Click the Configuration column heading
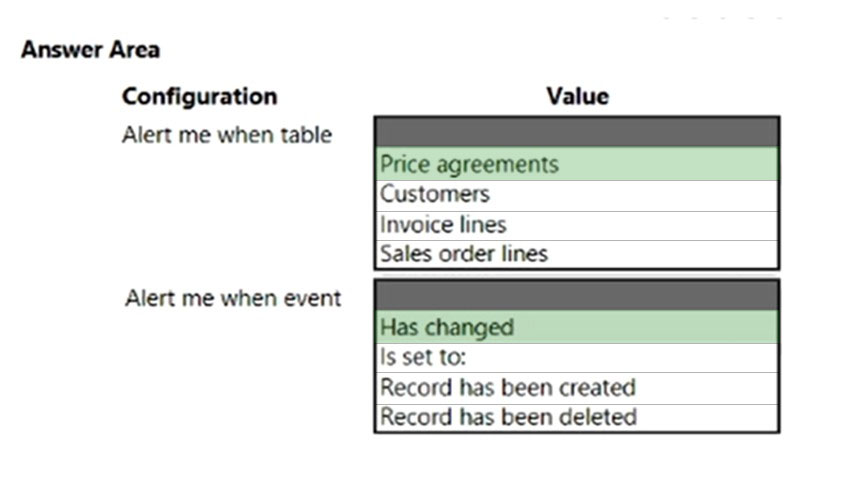 (200, 97)
